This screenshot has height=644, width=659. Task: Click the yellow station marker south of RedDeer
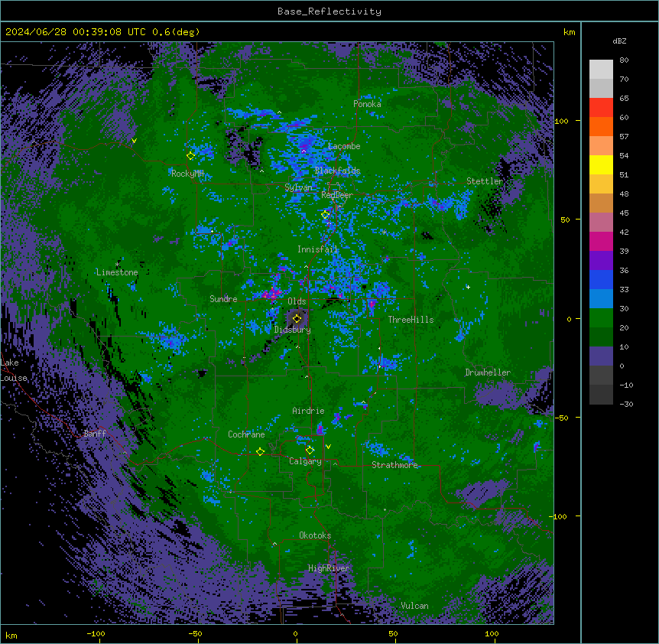[x=325, y=215]
